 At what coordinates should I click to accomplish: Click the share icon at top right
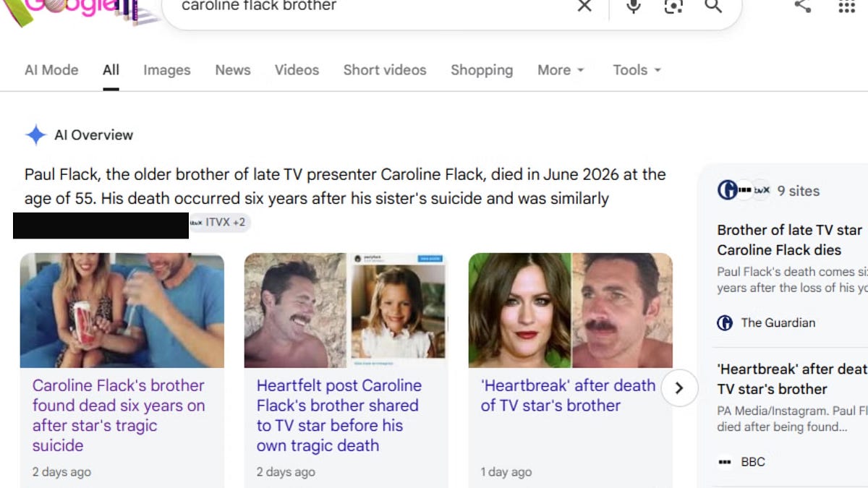click(802, 6)
